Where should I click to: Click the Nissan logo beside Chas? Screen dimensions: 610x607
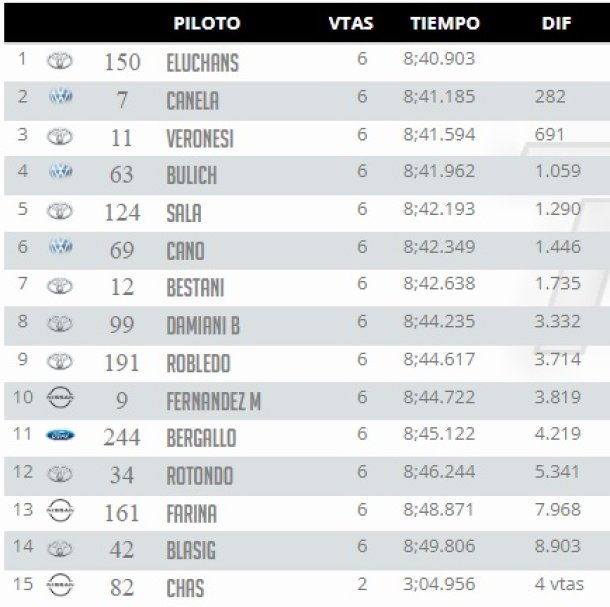[60, 585]
